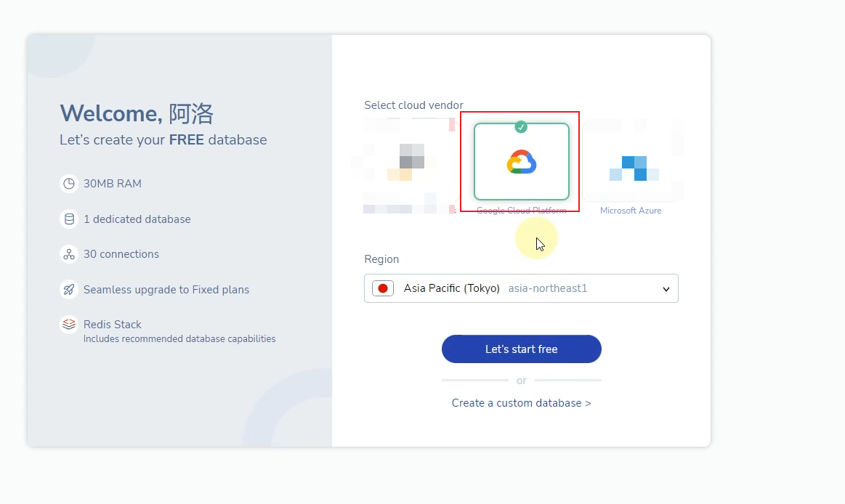Click the 'Asia Pacific (Tokyo)' region name
The height and width of the screenshot is (504, 845).
click(x=452, y=288)
